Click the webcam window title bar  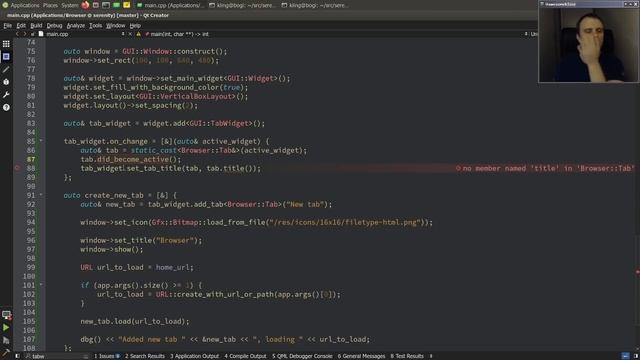[x=589, y=4]
